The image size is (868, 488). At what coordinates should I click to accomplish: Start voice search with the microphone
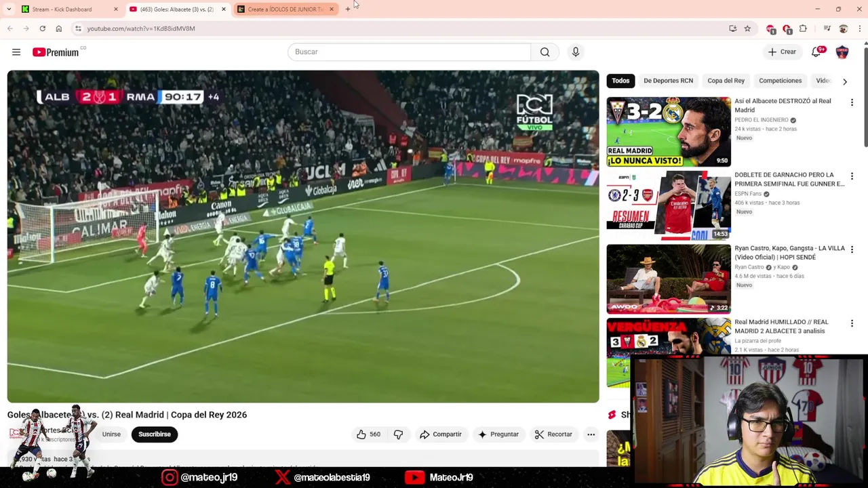pos(575,52)
